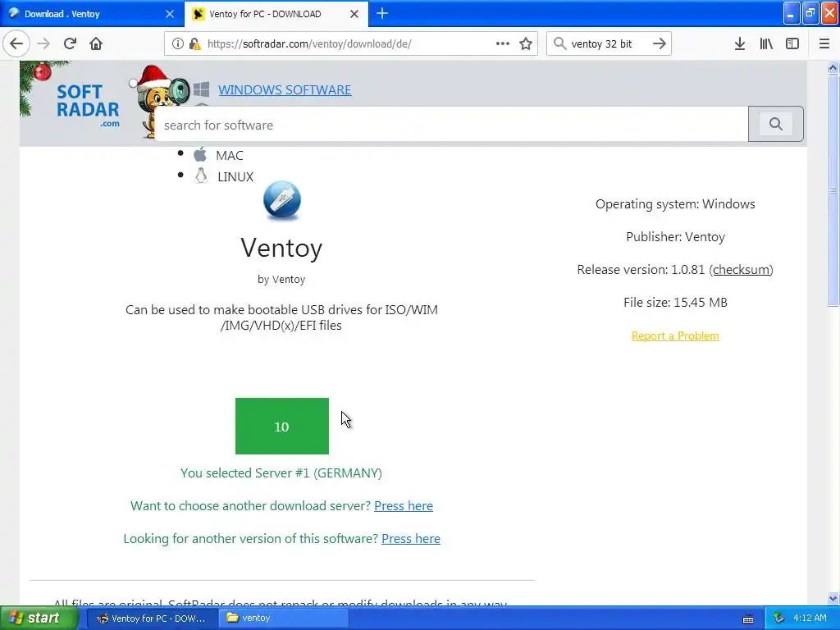Switch to Ventoy for PC taskbar button
This screenshot has height=630, width=840.
coord(152,619)
